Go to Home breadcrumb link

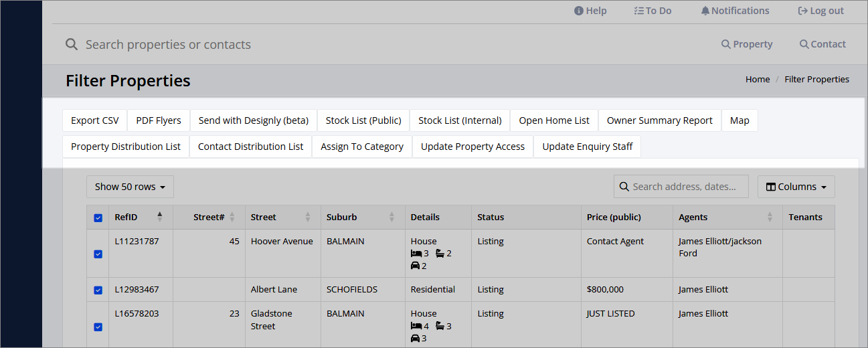758,79
